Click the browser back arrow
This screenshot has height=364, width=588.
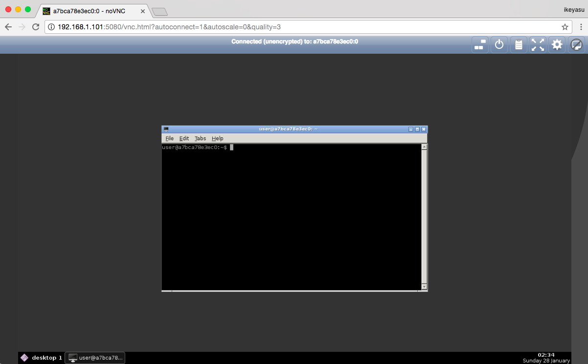click(x=8, y=27)
